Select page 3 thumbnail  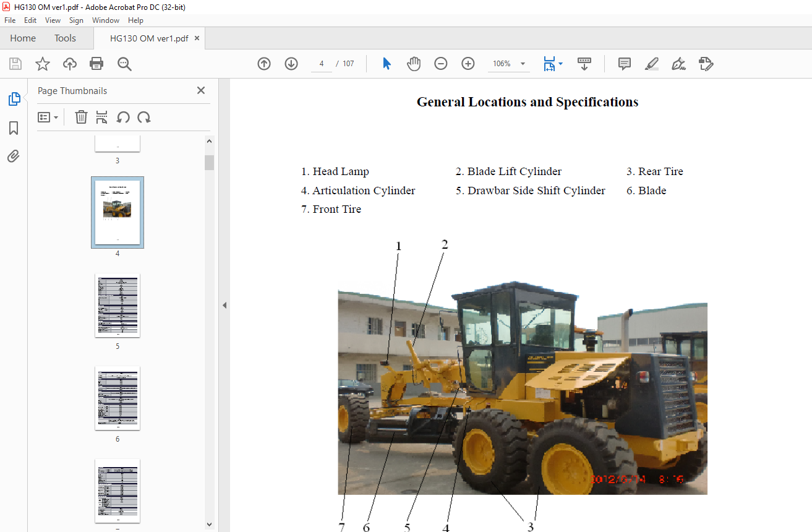(118, 144)
